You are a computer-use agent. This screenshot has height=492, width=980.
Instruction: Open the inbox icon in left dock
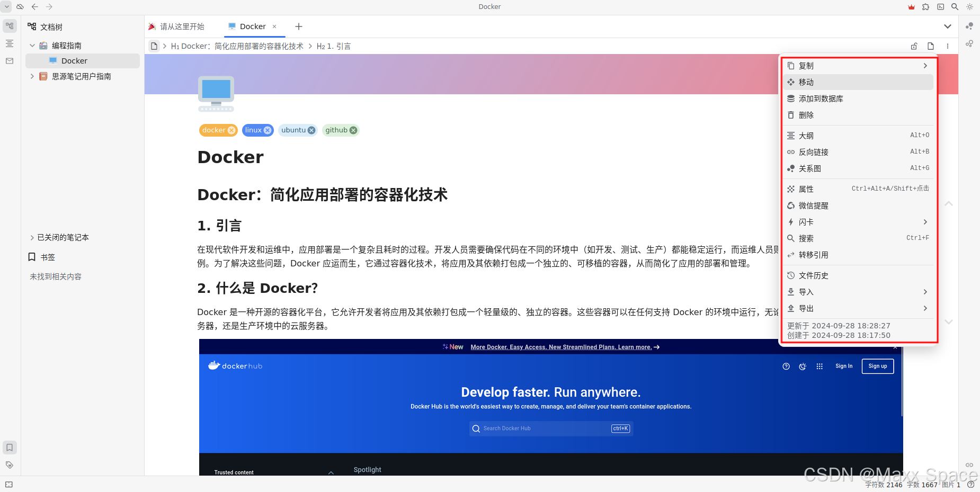(x=10, y=61)
